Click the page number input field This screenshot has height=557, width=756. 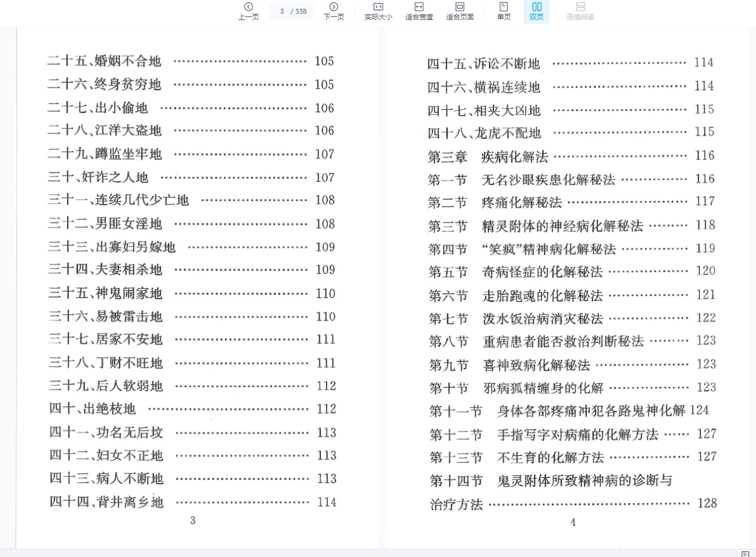click(291, 11)
